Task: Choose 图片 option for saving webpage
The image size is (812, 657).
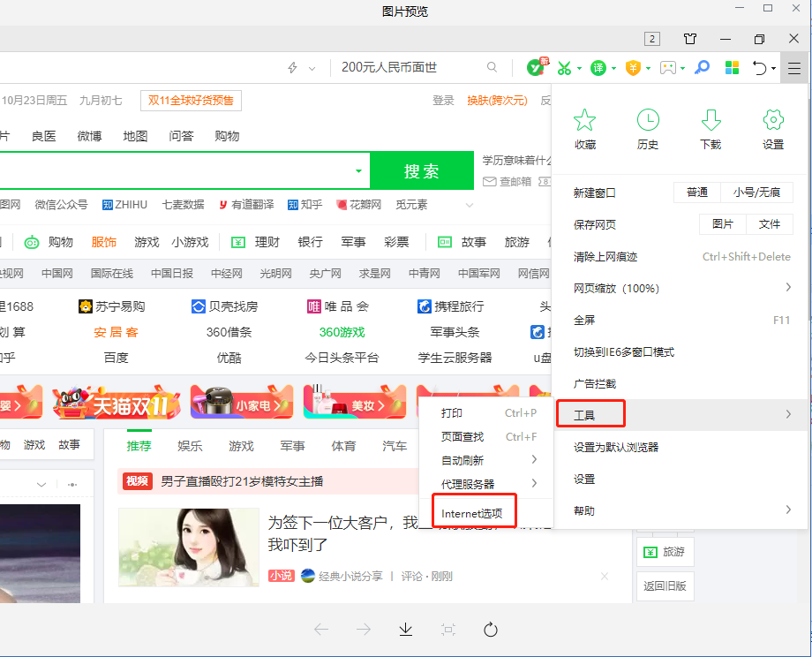Action: pyautogui.click(x=723, y=224)
